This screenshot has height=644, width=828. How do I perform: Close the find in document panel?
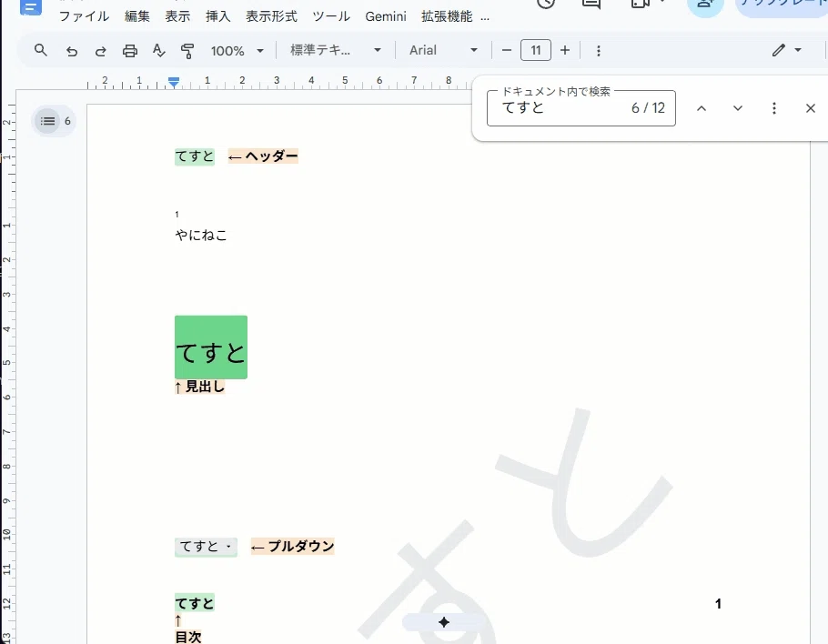pyautogui.click(x=811, y=108)
